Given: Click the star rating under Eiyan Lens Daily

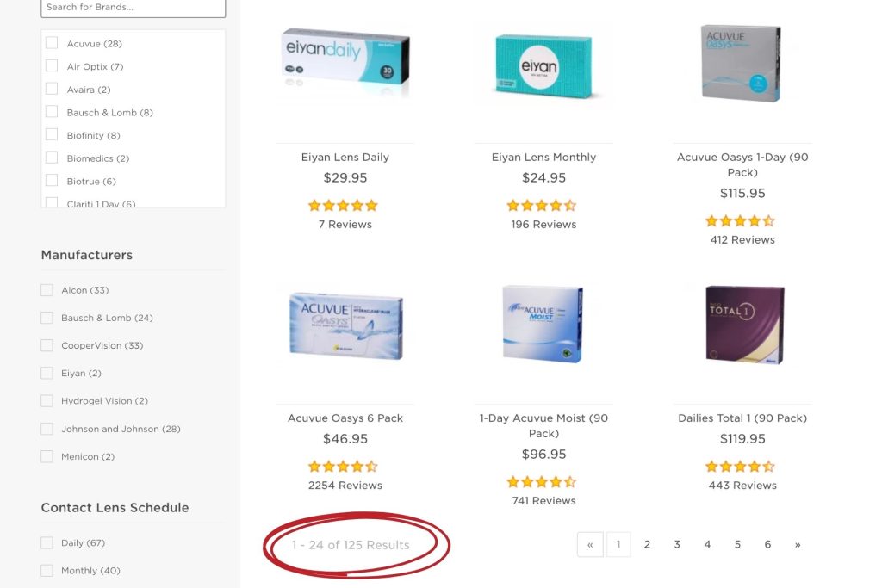Looking at the screenshot, I should click(x=343, y=205).
